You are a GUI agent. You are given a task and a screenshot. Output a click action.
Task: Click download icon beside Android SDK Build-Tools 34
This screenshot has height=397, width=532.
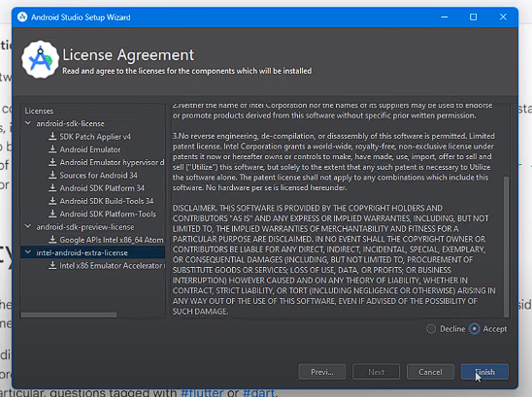[52, 201]
